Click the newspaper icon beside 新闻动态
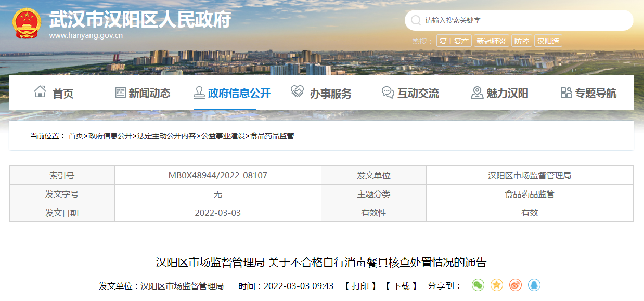This screenshot has width=644, height=301. (x=120, y=93)
